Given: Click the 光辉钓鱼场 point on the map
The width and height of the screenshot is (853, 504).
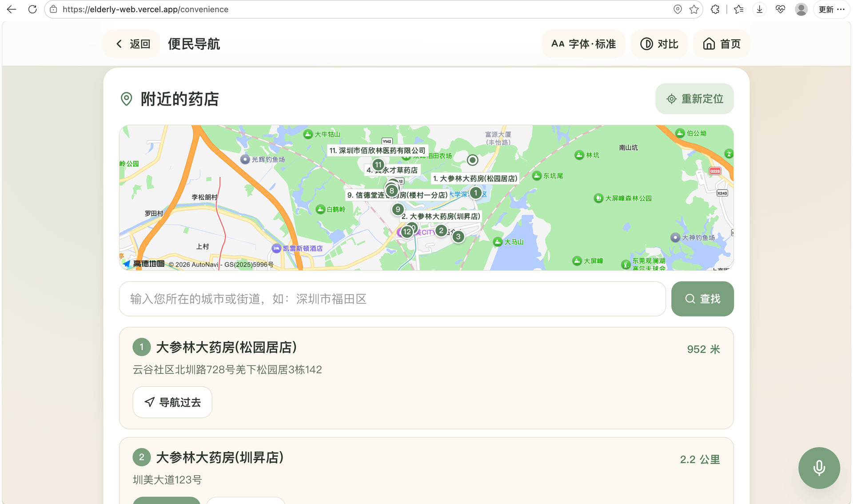Looking at the screenshot, I should pos(245,159).
